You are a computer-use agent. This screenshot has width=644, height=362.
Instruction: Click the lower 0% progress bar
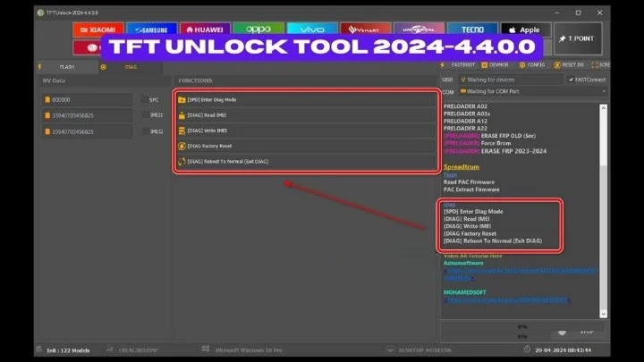point(522,336)
